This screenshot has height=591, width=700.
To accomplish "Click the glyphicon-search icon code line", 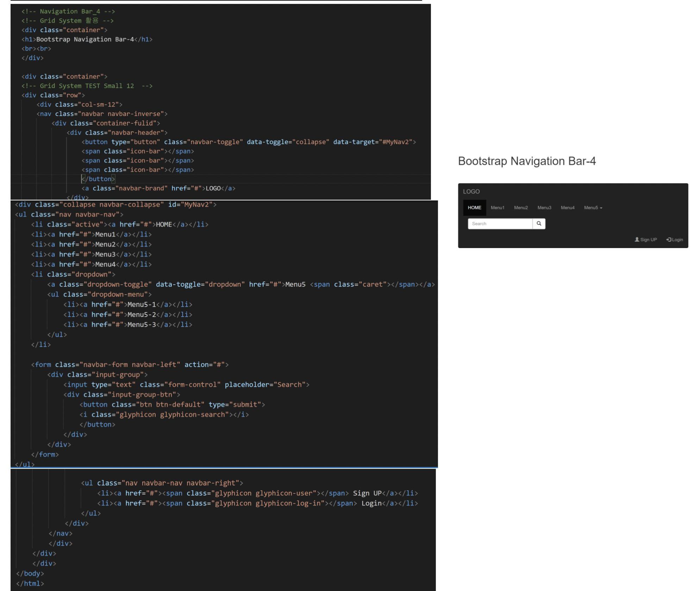I will point(164,415).
